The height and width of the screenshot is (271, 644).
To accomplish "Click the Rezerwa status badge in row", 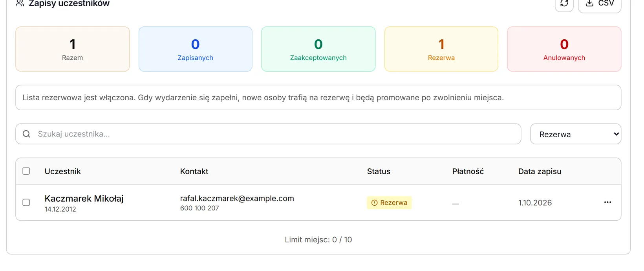I will (389, 203).
